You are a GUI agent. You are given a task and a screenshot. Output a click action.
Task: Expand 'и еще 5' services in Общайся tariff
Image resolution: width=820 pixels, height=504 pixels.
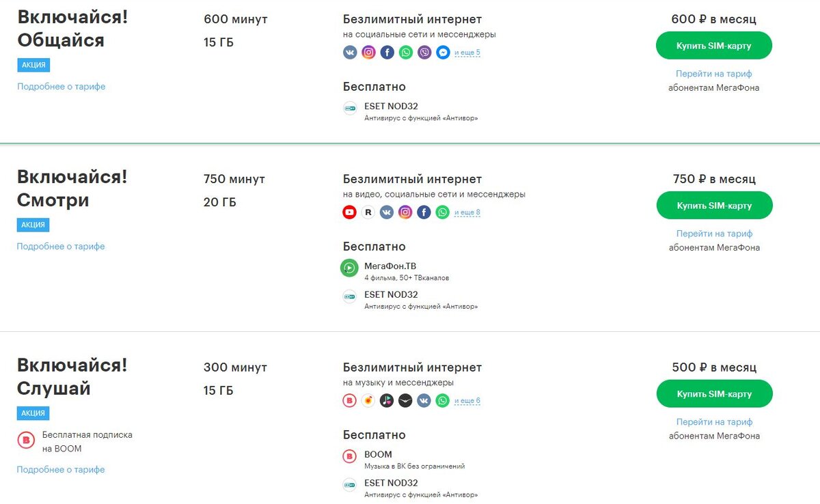click(467, 53)
